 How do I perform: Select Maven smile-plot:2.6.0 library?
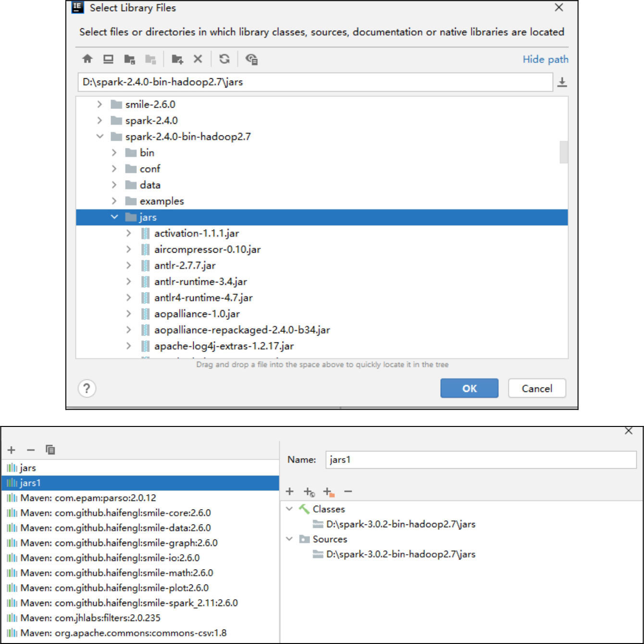(x=140, y=588)
